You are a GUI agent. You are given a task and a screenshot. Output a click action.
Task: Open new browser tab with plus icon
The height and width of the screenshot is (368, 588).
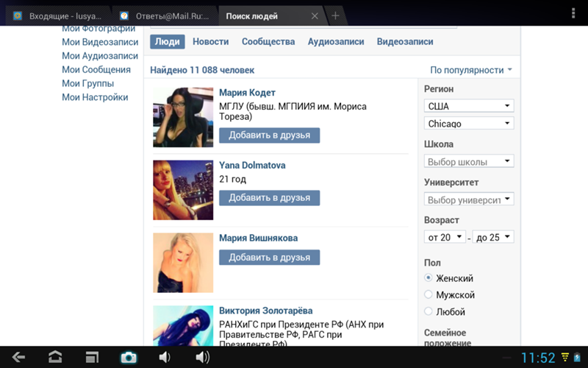point(335,15)
